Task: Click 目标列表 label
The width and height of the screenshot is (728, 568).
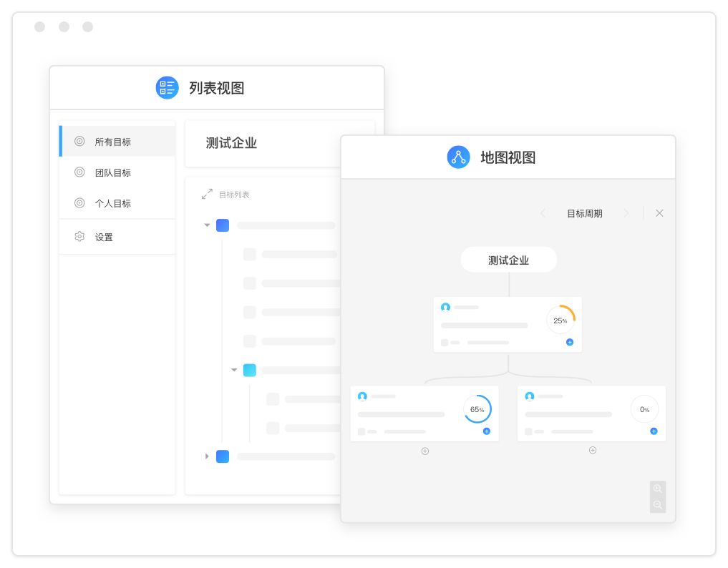Action: click(234, 195)
